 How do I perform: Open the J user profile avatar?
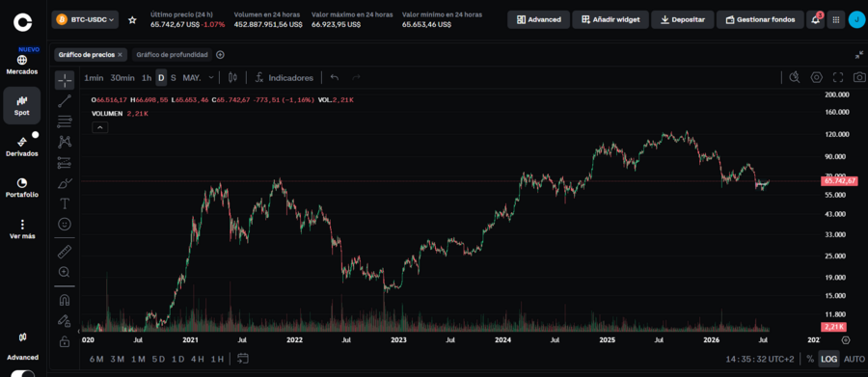pyautogui.click(x=857, y=20)
